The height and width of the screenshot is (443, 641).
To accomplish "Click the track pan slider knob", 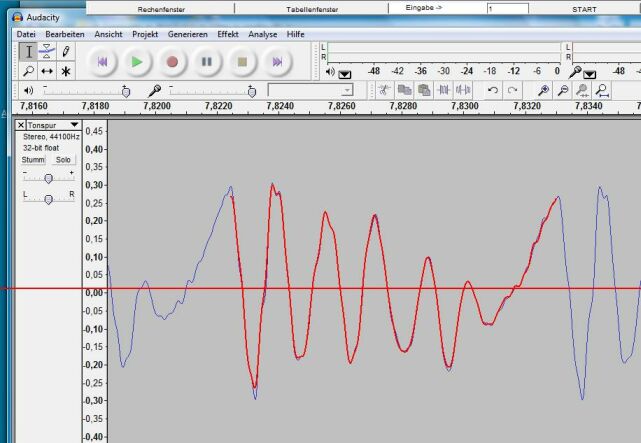I will point(49,198).
